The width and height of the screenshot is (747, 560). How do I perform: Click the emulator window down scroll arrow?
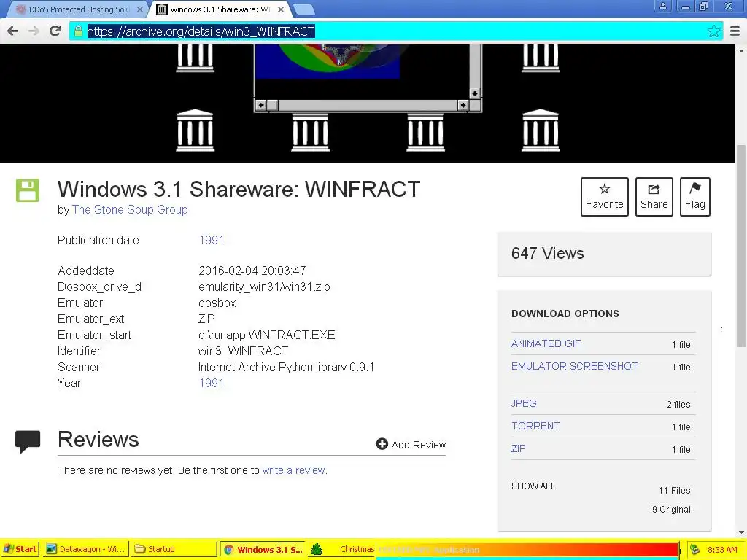(x=474, y=93)
